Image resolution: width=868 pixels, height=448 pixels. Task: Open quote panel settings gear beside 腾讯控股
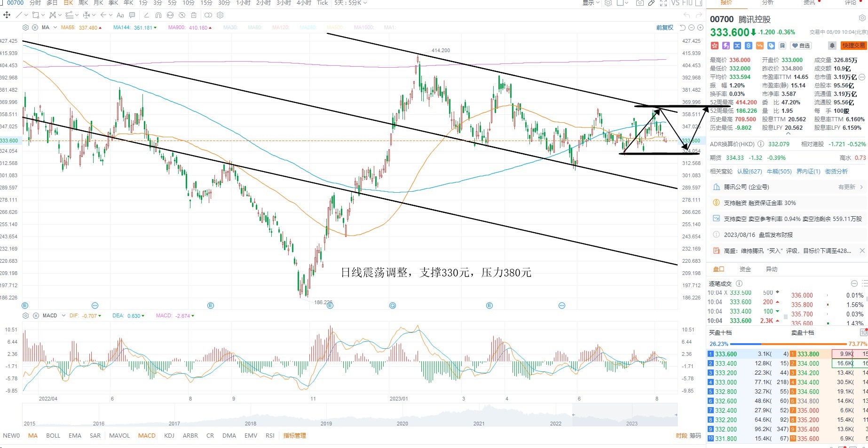[862, 18]
